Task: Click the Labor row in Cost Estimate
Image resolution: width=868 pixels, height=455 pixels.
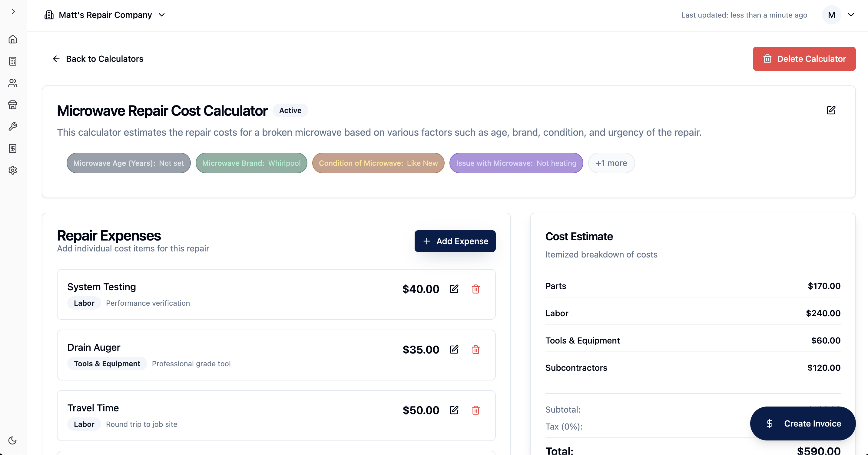Action: (x=693, y=313)
